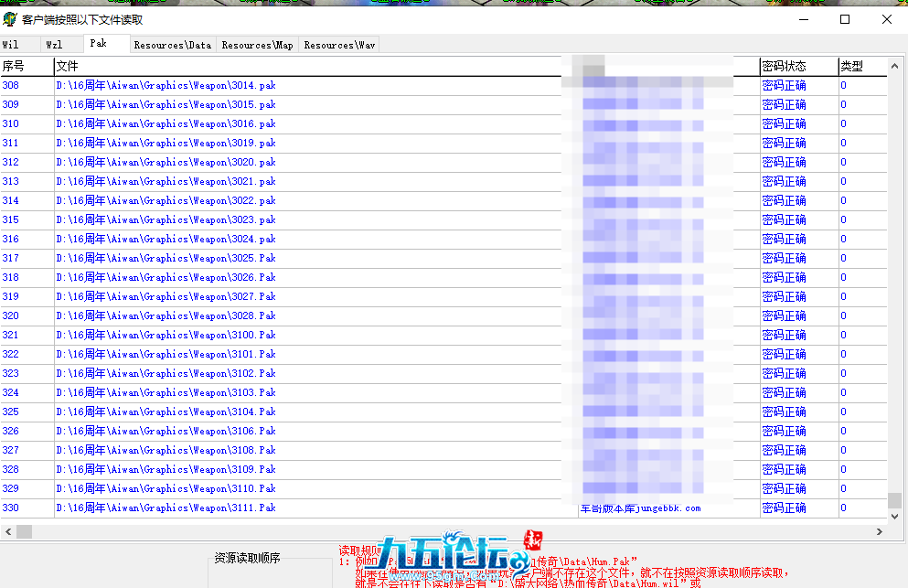Click sequence number 308
Image resolution: width=908 pixels, height=588 pixels.
10,86
